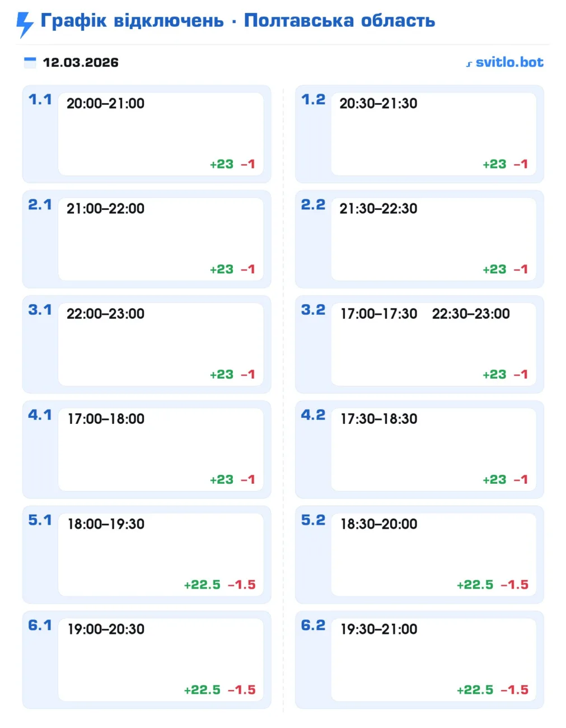The width and height of the screenshot is (566, 728).
Task: Click the red −1 value in queue 4.2
Action: click(521, 480)
